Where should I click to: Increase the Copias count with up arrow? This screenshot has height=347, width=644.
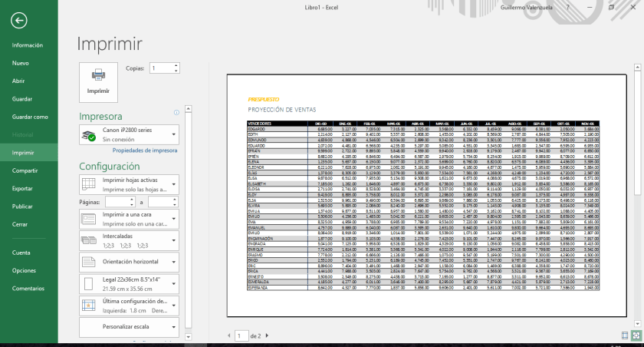[176, 65]
